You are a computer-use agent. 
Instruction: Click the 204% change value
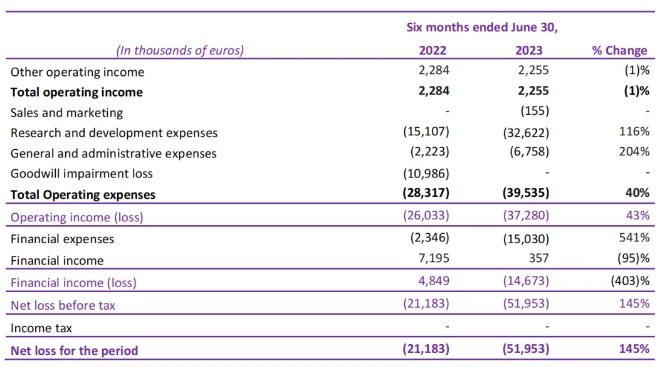pos(634,152)
